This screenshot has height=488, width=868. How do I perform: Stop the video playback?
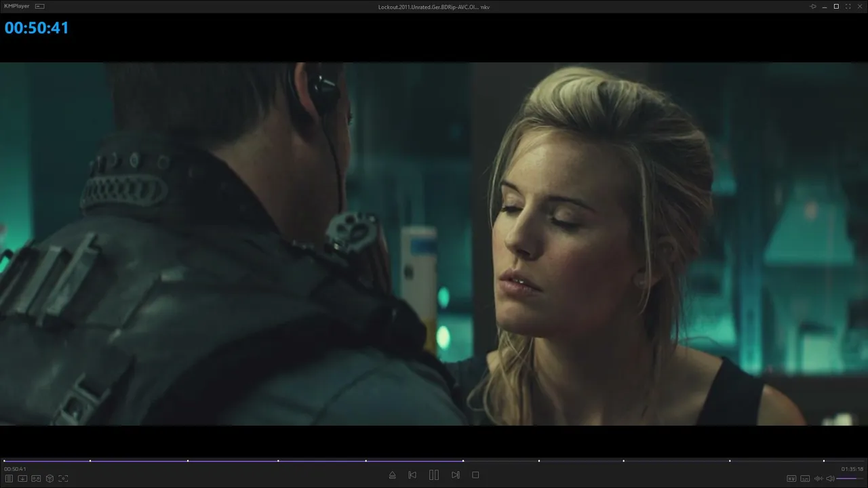tap(475, 475)
